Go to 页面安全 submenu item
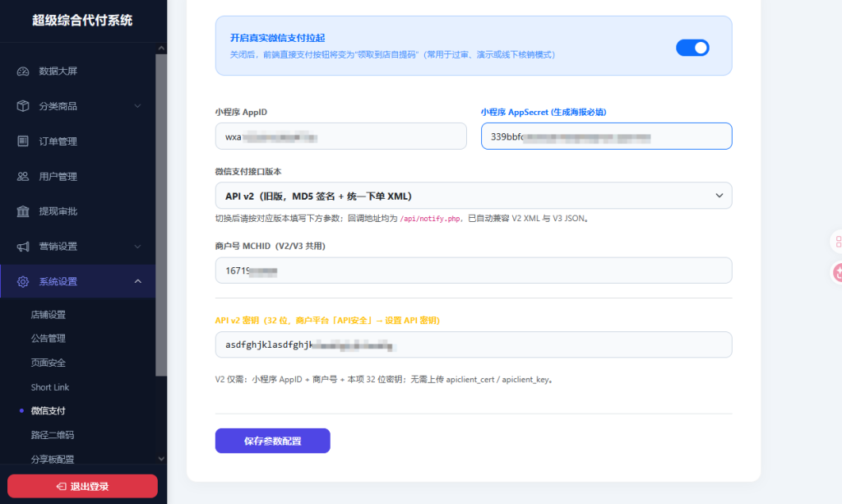The image size is (842, 504). point(49,363)
